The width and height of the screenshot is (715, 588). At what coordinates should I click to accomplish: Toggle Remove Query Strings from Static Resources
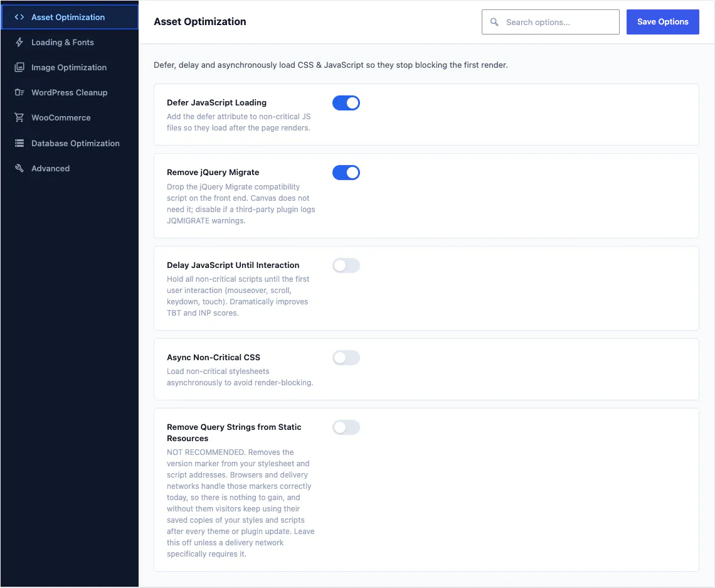346,427
